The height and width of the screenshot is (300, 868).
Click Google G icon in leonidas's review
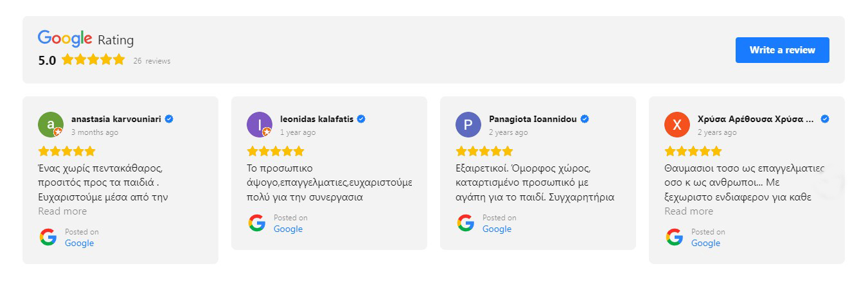tap(257, 223)
